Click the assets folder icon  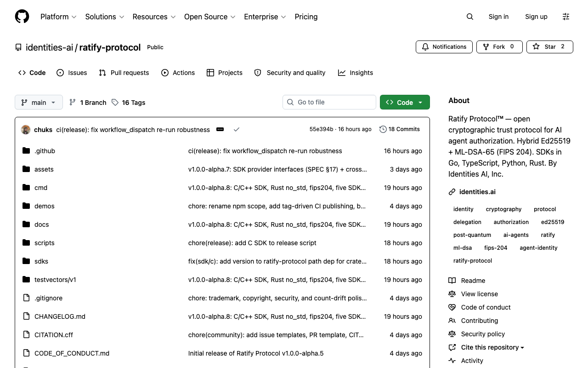pos(26,169)
